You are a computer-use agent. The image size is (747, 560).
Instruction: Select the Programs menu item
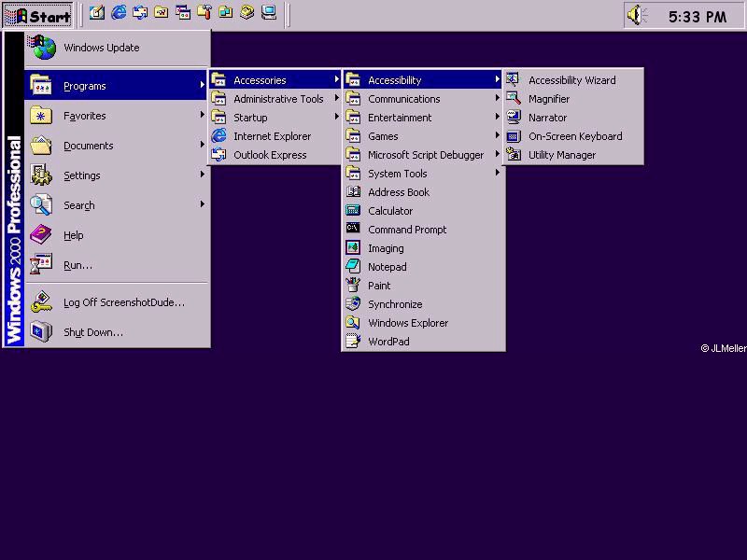[115, 86]
